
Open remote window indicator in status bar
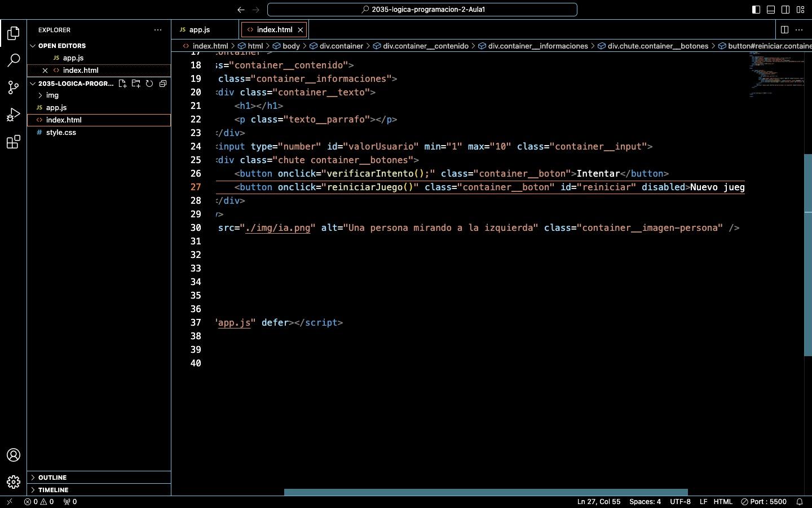point(9,502)
